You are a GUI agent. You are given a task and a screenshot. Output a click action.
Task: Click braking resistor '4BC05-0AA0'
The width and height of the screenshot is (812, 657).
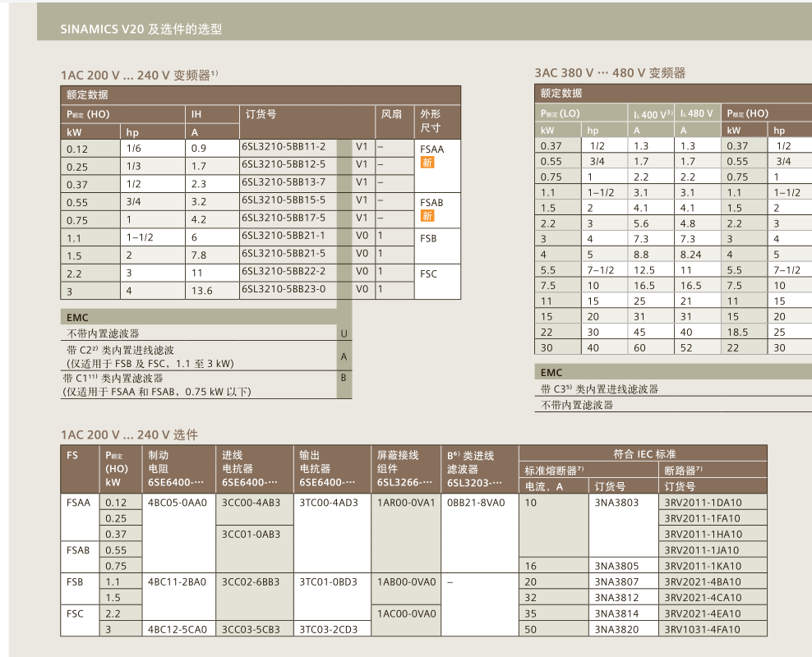pos(177,503)
